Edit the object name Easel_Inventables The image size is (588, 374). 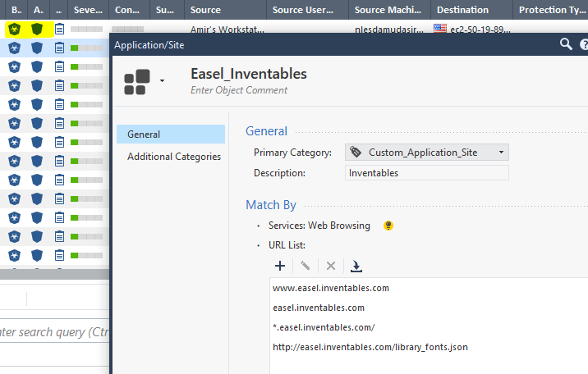pos(249,74)
